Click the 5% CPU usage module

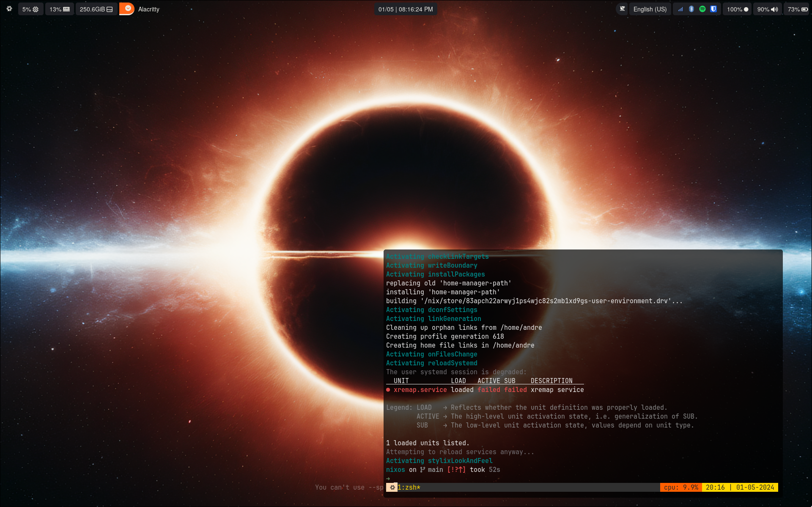(30, 9)
